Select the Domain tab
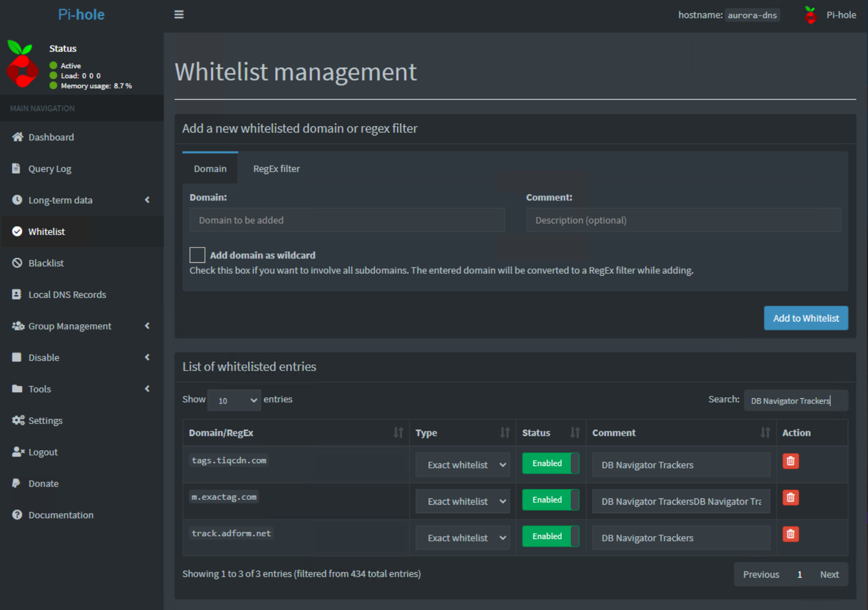 (x=210, y=168)
